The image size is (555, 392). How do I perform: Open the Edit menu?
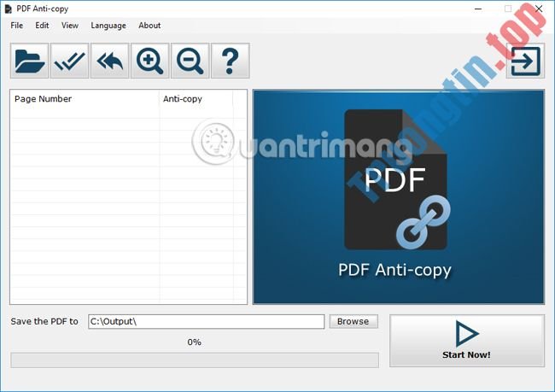click(42, 26)
